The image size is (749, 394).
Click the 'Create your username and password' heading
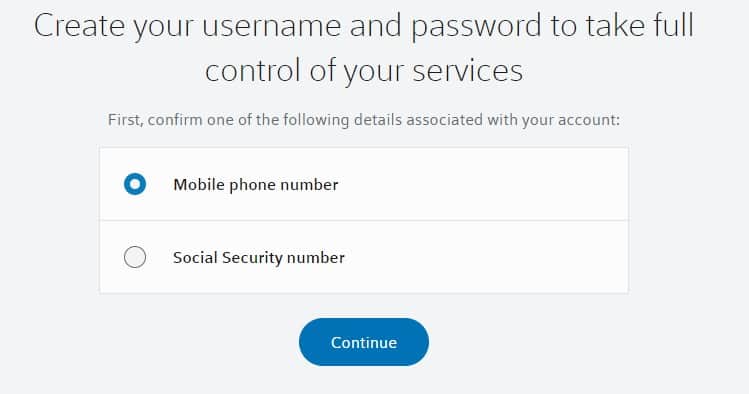tap(289, 26)
